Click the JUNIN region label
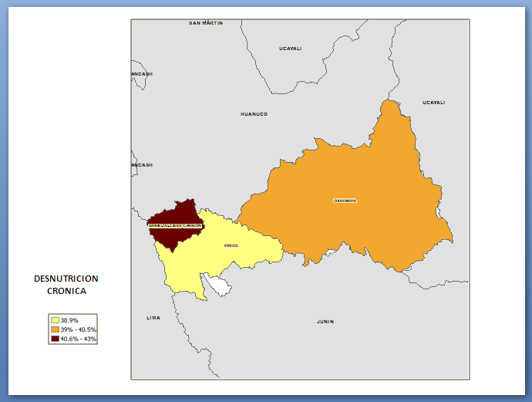Screen dimensions: 532x402 pyautogui.click(x=325, y=322)
